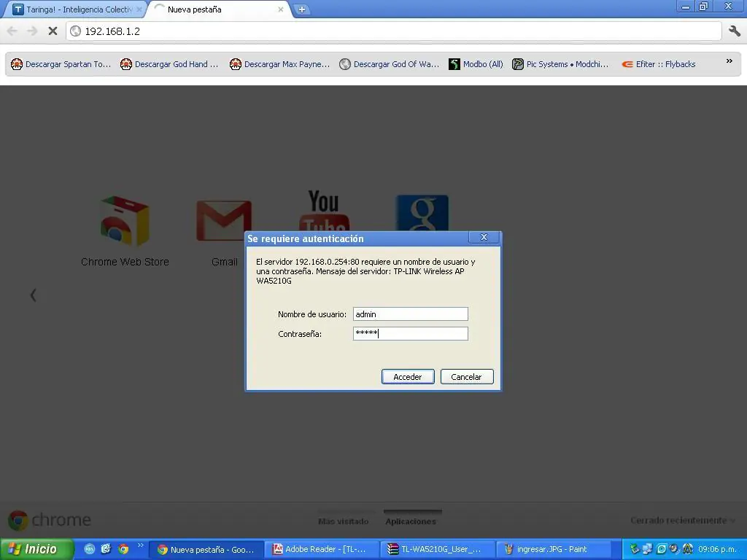Expand Cerrado recientemente menu
Image resolution: width=747 pixels, height=560 pixels.
click(x=682, y=521)
